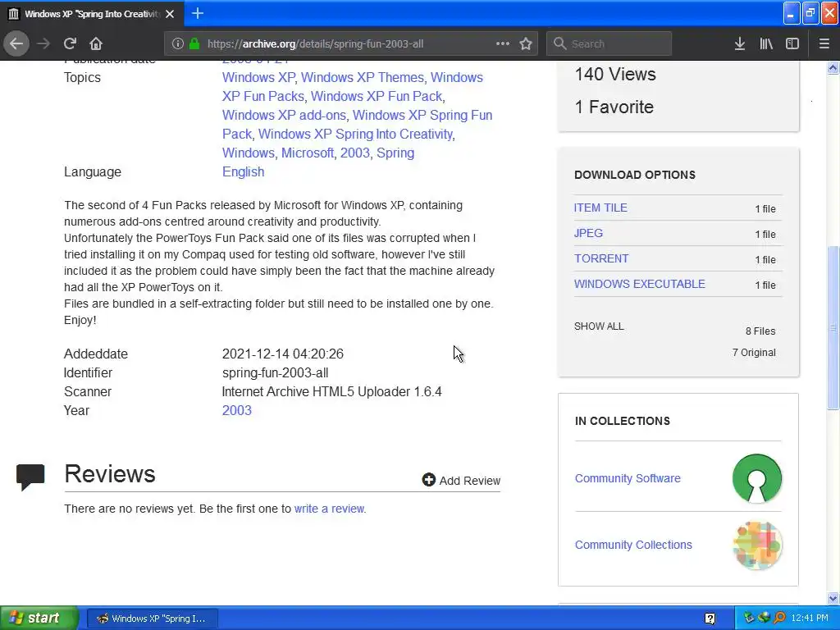
Task: Toggle the sidebar view icon
Action: 792,44
